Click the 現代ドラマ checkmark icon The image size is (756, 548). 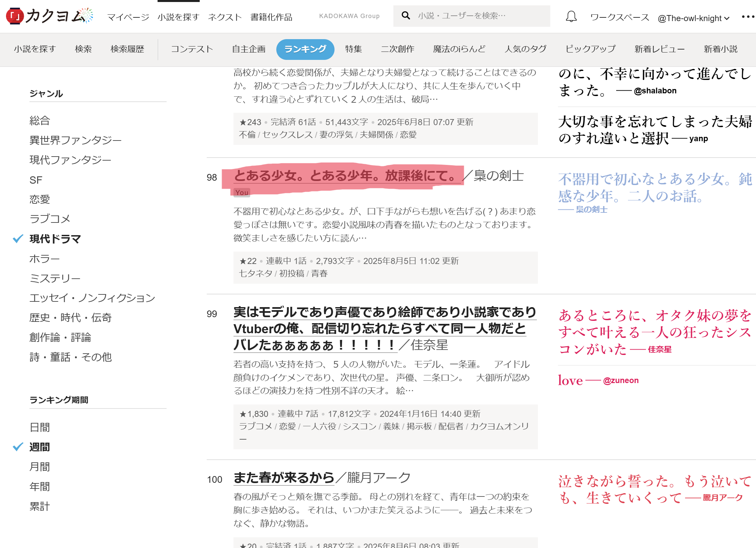(18, 239)
